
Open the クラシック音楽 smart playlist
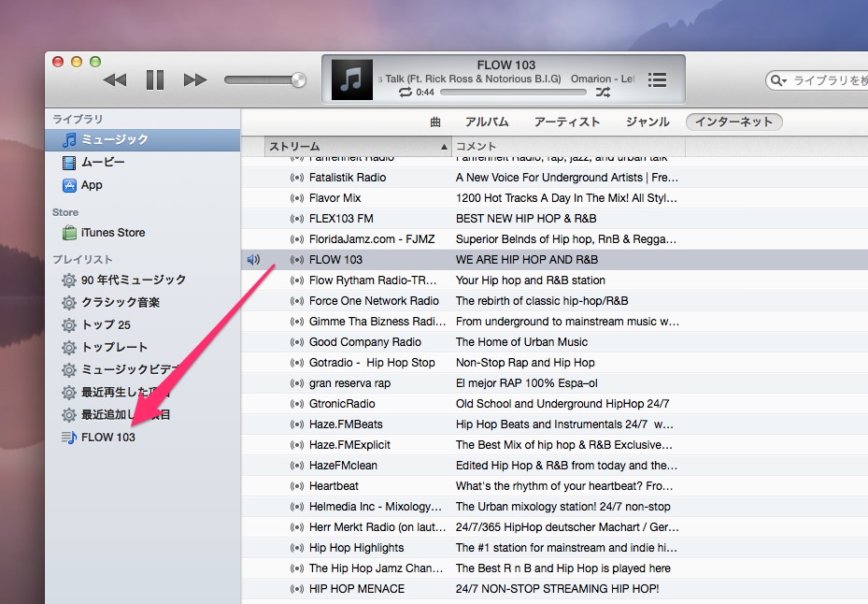[x=143, y=303]
